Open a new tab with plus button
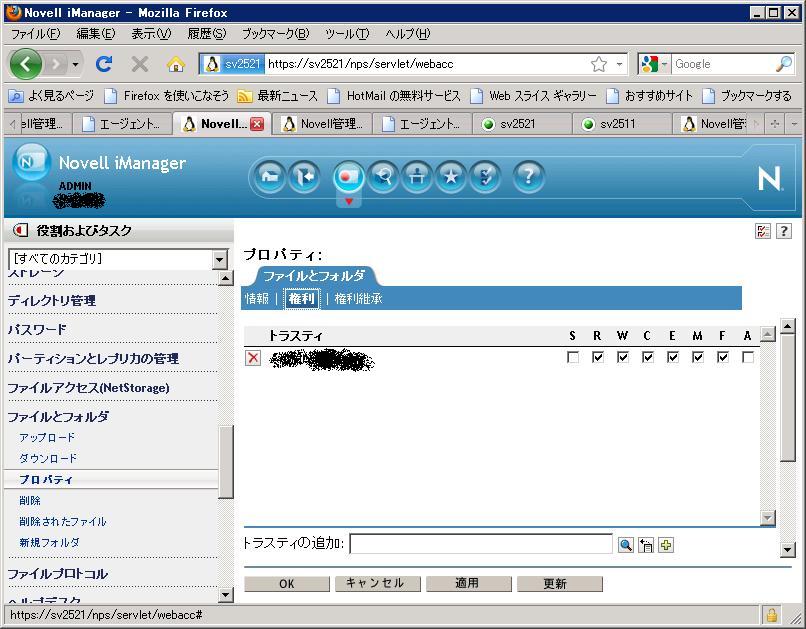This screenshot has height=629, width=806. coord(775,124)
